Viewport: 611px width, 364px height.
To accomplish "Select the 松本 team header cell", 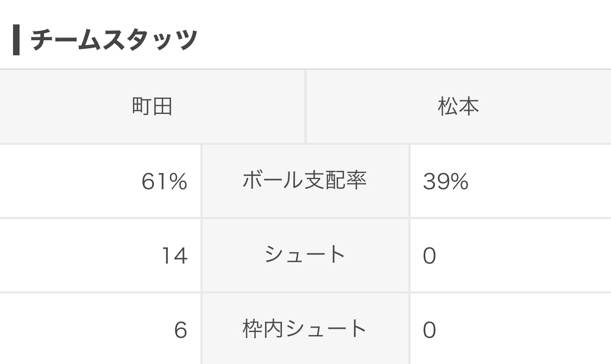I will pyautogui.click(x=458, y=107).
